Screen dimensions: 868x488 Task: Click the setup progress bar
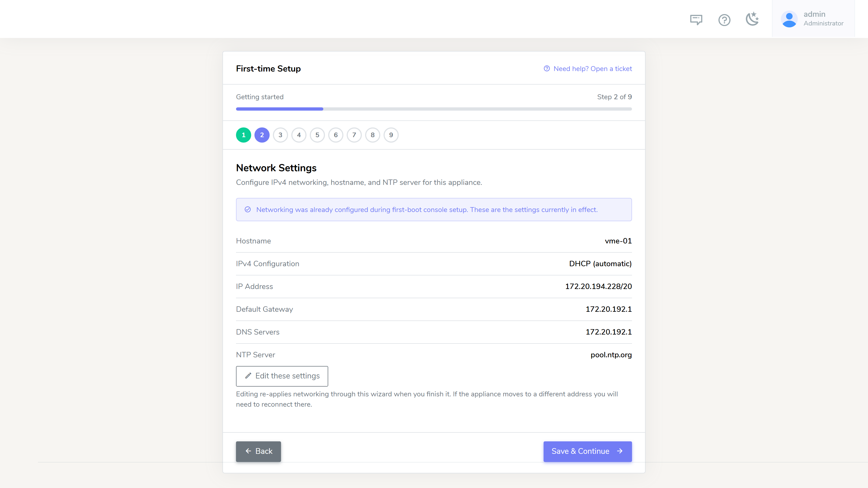(434, 109)
